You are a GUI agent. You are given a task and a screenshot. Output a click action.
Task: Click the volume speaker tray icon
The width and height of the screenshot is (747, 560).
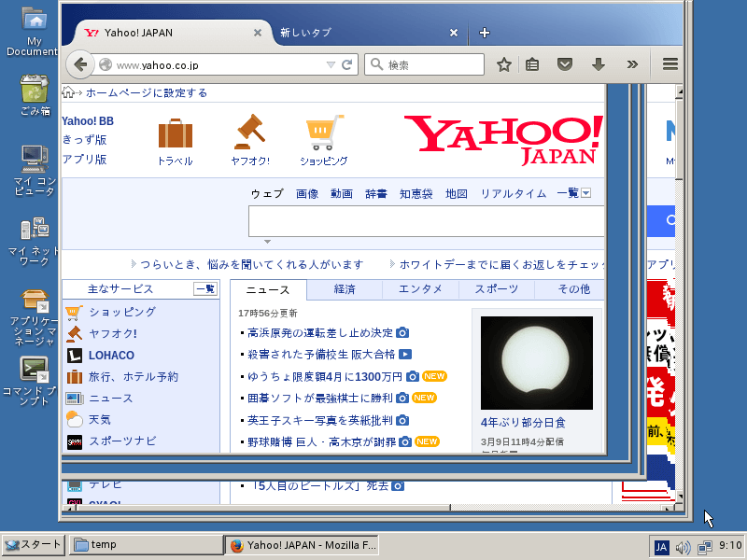[x=683, y=547]
